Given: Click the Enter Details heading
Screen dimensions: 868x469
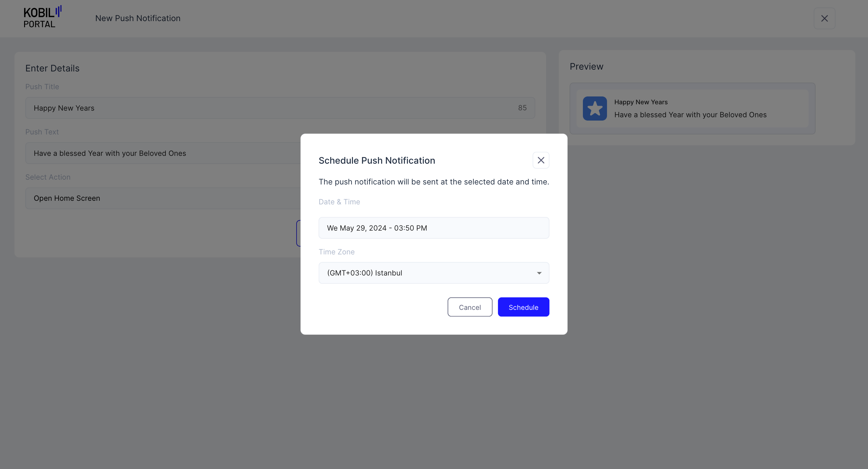Looking at the screenshot, I should [x=52, y=68].
